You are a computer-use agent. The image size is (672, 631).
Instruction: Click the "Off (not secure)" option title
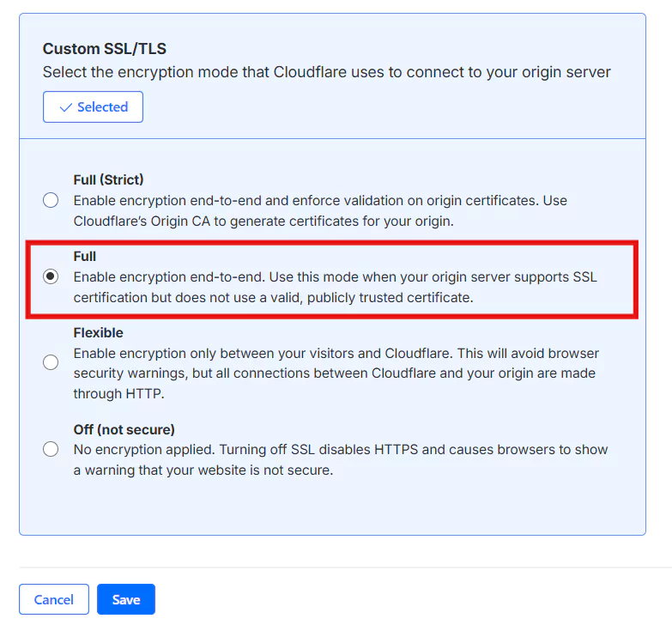[124, 429]
